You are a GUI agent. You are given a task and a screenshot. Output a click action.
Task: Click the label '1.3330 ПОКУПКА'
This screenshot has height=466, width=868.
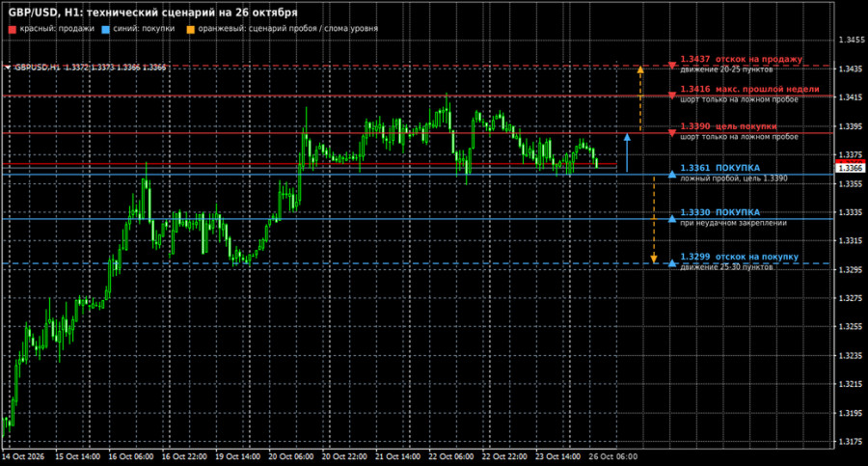(720, 212)
